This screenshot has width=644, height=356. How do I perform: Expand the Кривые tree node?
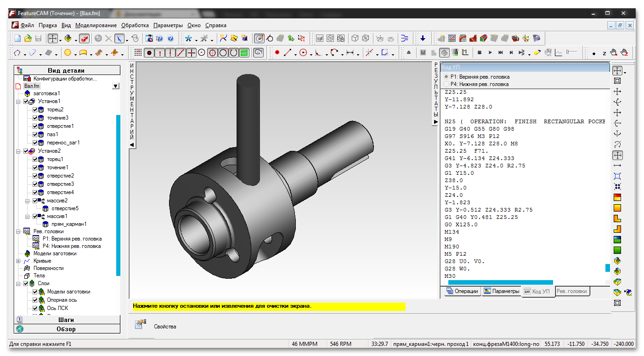[18, 261]
